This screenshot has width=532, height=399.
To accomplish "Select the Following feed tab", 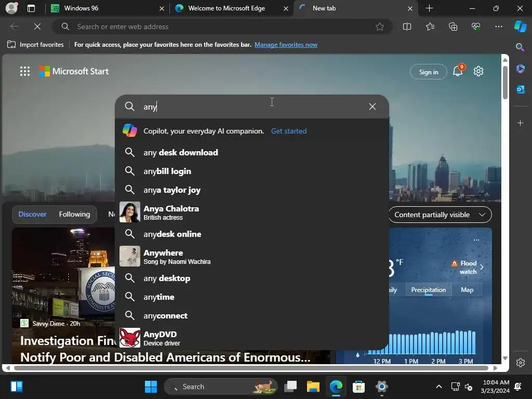I will pyautogui.click(x=75, y=215).
